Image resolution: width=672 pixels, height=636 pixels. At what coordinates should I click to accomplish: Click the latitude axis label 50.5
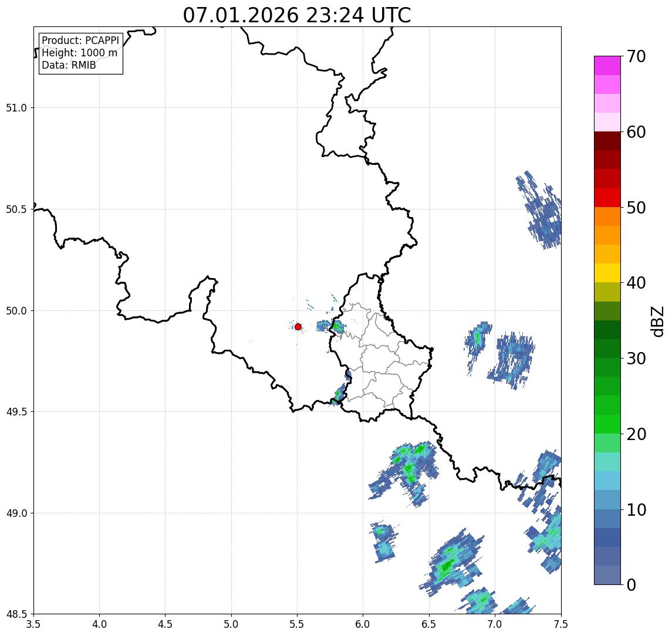point(16,209)
